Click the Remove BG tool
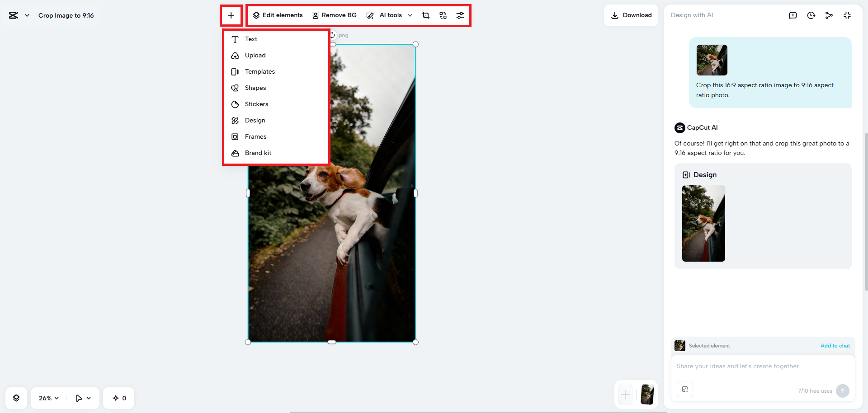Viewport: 868px width, 413px height. [x=335, y=15]
